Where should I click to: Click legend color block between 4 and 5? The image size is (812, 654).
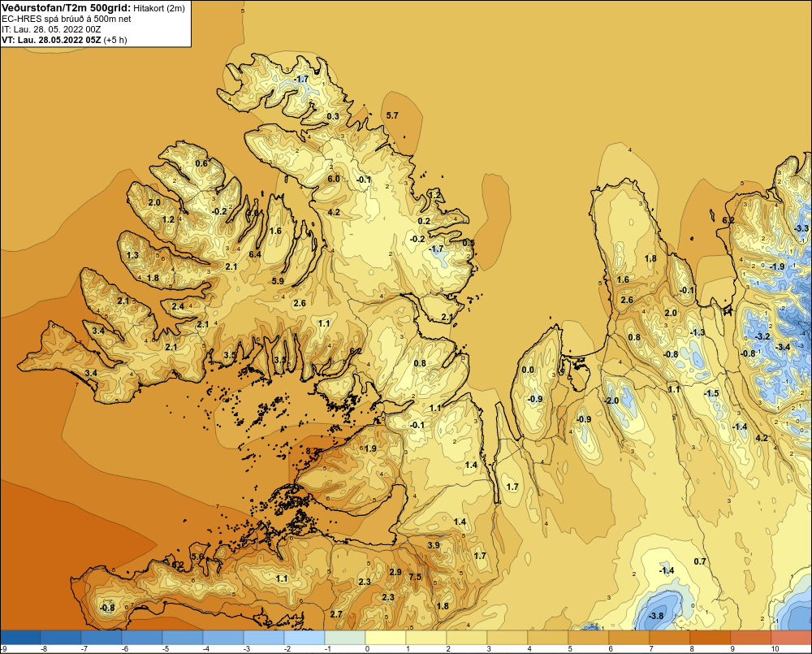click(548, 637)
